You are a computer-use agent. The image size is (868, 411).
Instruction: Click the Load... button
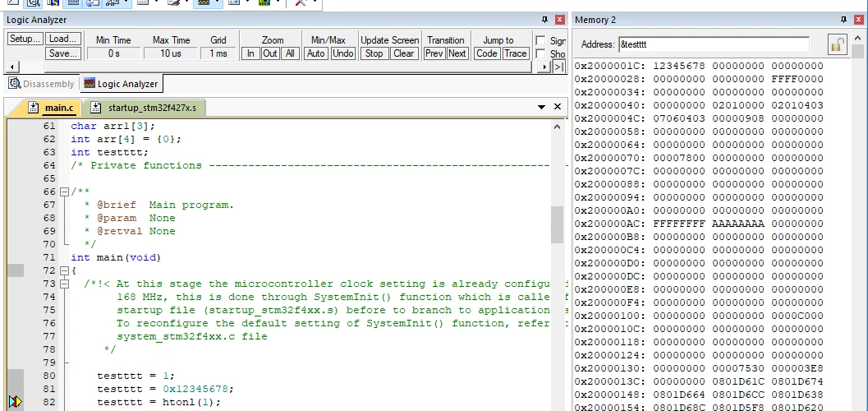(63, 39)
